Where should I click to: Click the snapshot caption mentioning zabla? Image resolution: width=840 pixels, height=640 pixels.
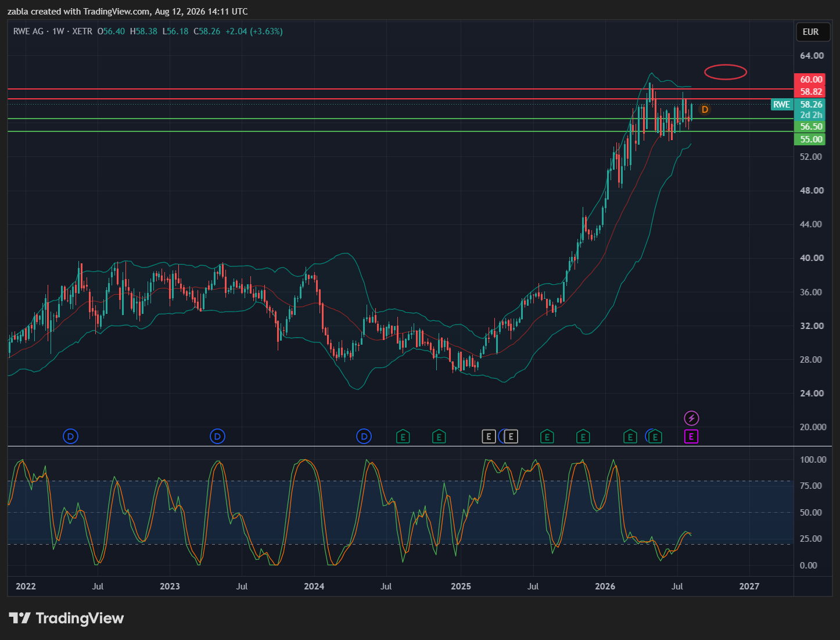click(x=127, y=12)
